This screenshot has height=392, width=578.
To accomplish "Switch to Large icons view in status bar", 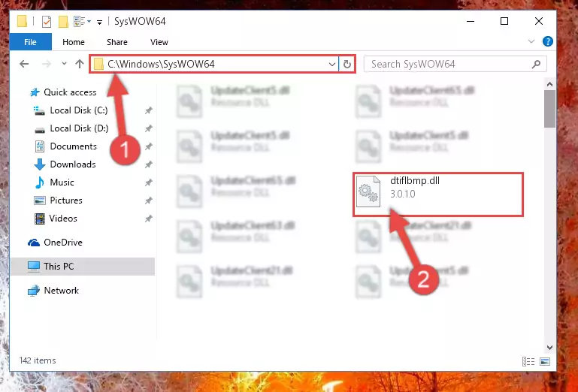I will pos(545,362).
